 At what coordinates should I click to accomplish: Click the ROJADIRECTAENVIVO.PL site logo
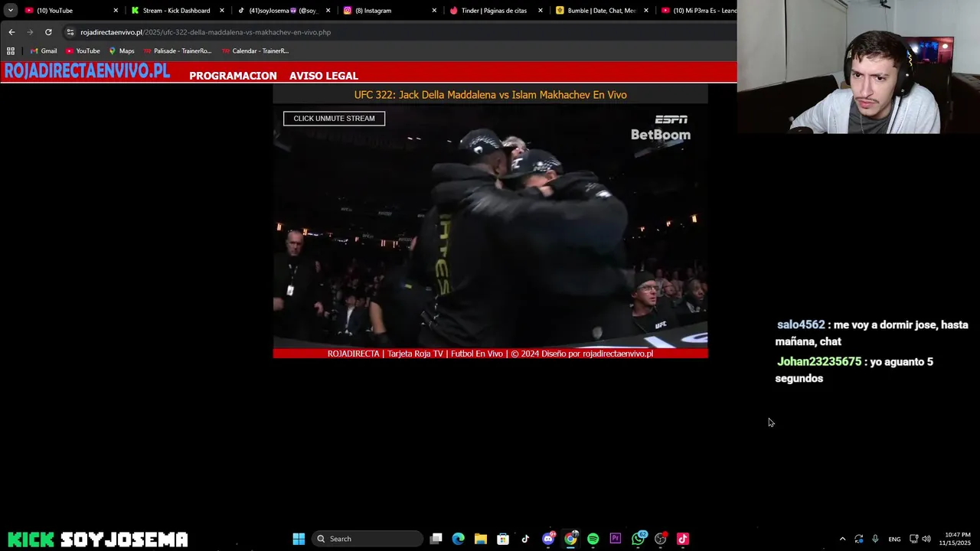pyautogui.click(x=87, y=71)
